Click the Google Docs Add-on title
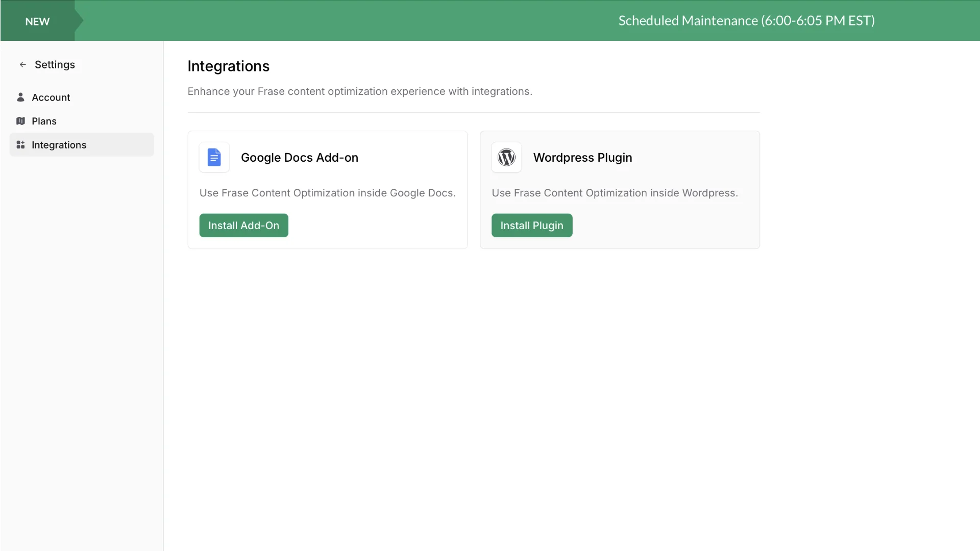Image resolution: width=980 pixels, height=551 pixels. 300,158
